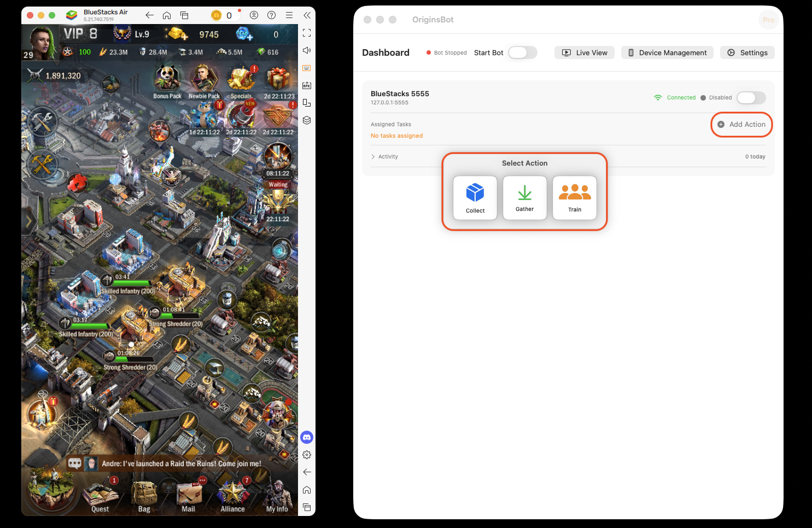Toggle BlueStacks fullscreen icon

click(307, 33)
